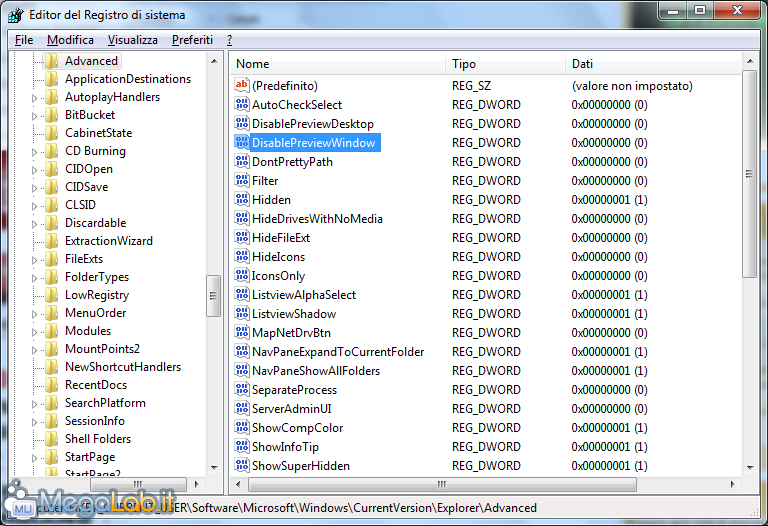Open the Modifica menu
Screen dimensions: 768x526
70,40
